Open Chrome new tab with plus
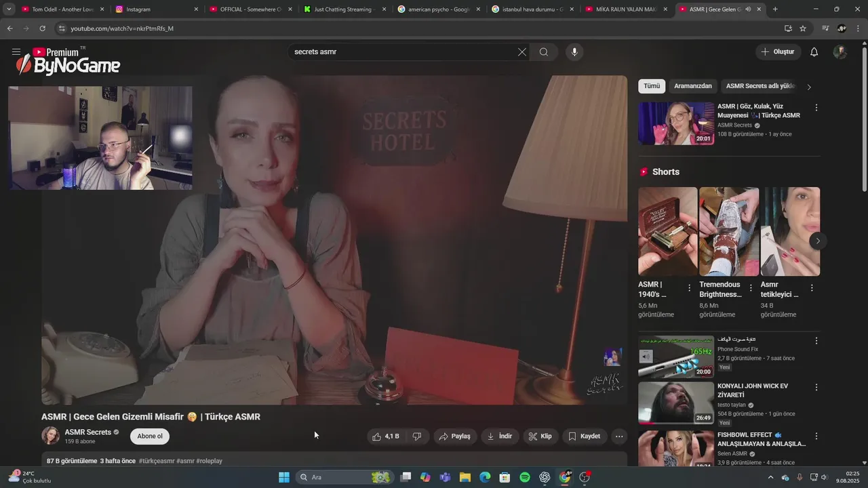 coord(775,9)
